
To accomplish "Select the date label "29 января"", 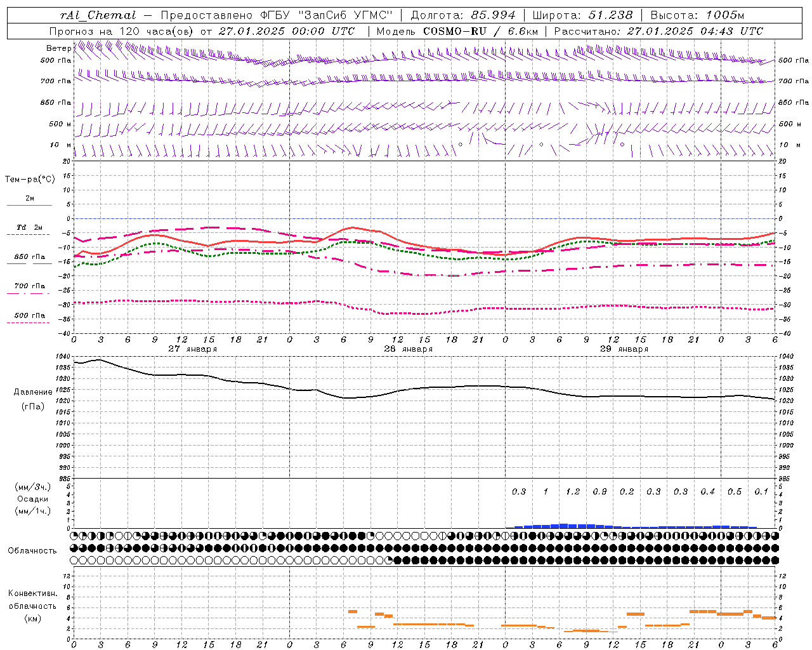I will [x=624, y=348].
